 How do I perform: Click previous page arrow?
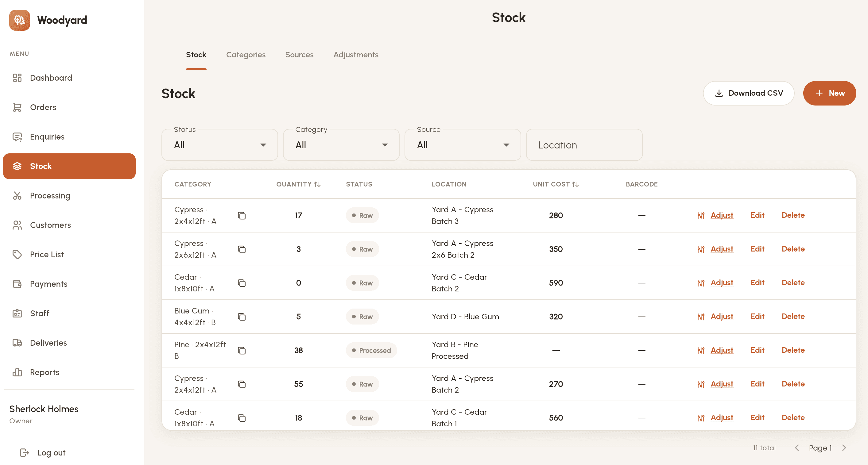coord(797,448)
